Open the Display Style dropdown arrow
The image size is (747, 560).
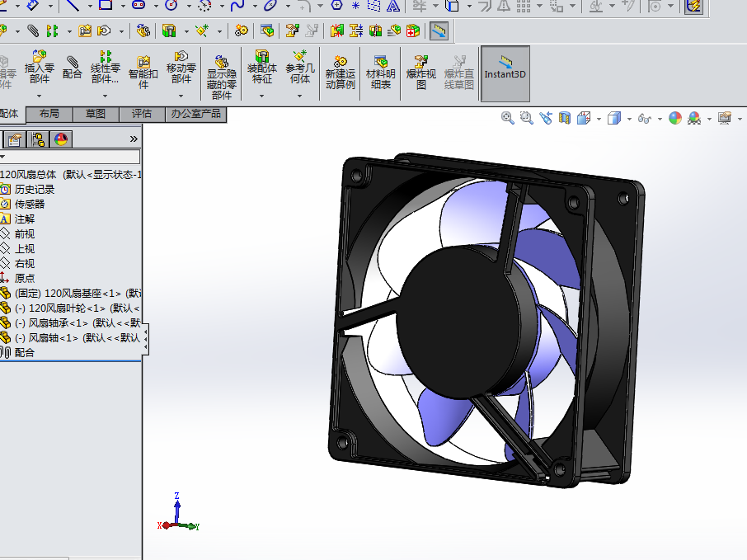(x=629, y=118)
